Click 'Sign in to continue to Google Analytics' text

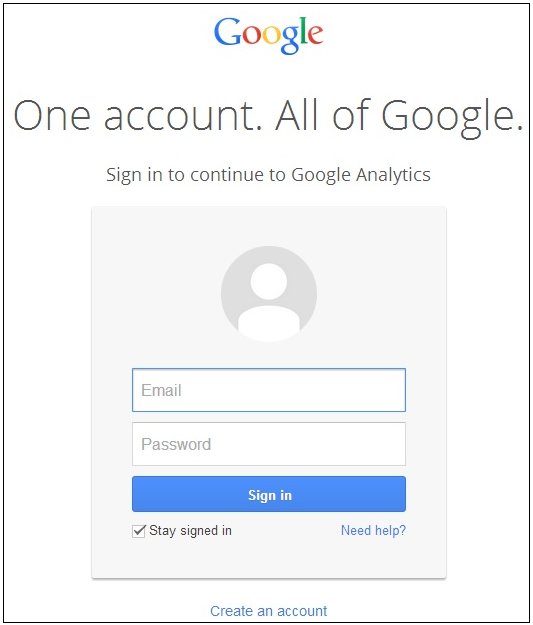coord(268,175)
